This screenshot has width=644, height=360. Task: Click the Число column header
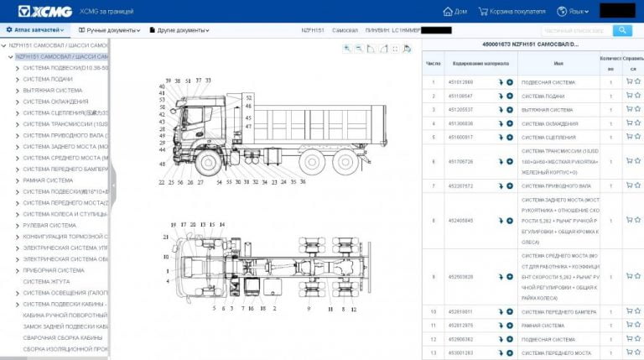434,64
